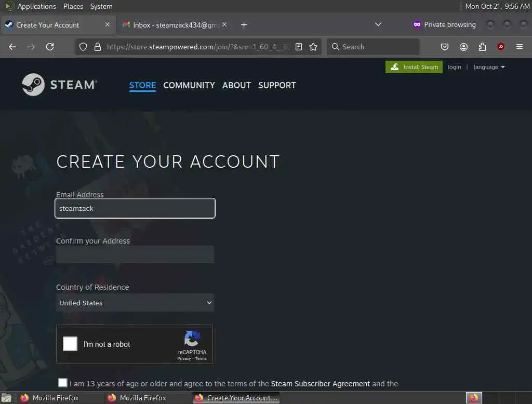This screenshot has width=532, height=404.
Task: Open Firefox hamburger menu
Action: pos(520,47)
